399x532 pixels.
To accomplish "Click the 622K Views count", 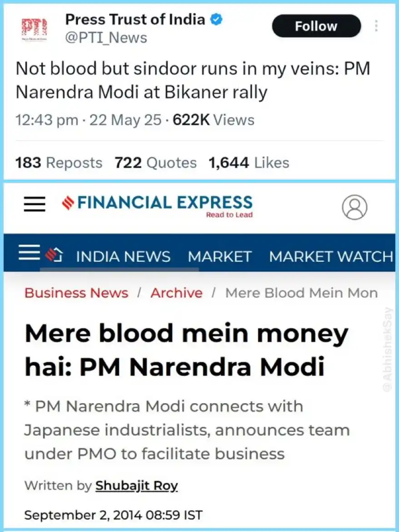I will click(213, 120).
